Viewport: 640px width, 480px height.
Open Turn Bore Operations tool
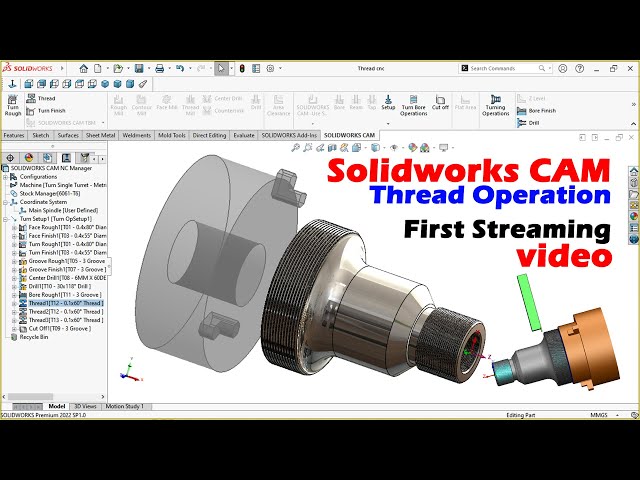(x=413, y=105)
